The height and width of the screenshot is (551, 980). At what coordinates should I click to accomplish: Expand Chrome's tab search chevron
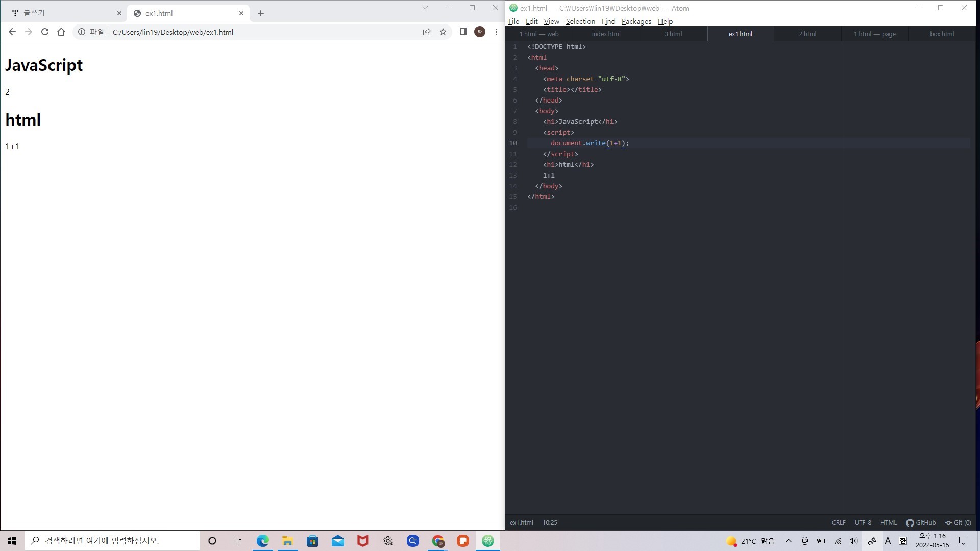(x=425, y=8)
